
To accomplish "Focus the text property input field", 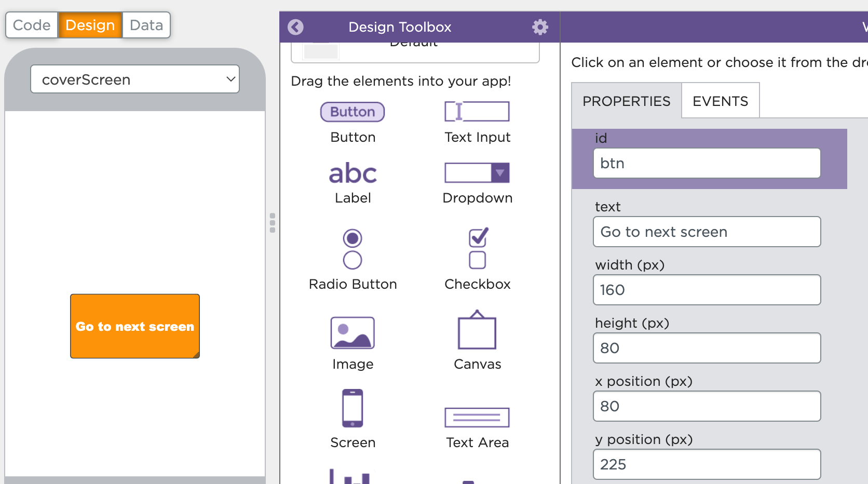I will [707, 232].
